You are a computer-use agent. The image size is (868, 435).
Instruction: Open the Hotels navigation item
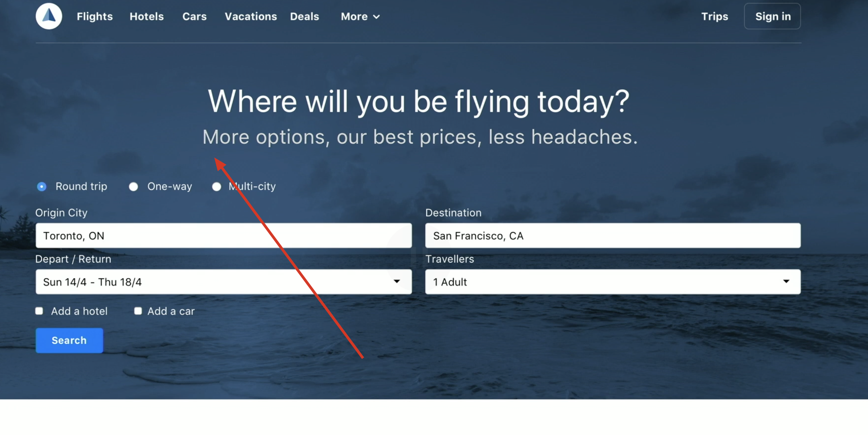(x=147, y=16)
